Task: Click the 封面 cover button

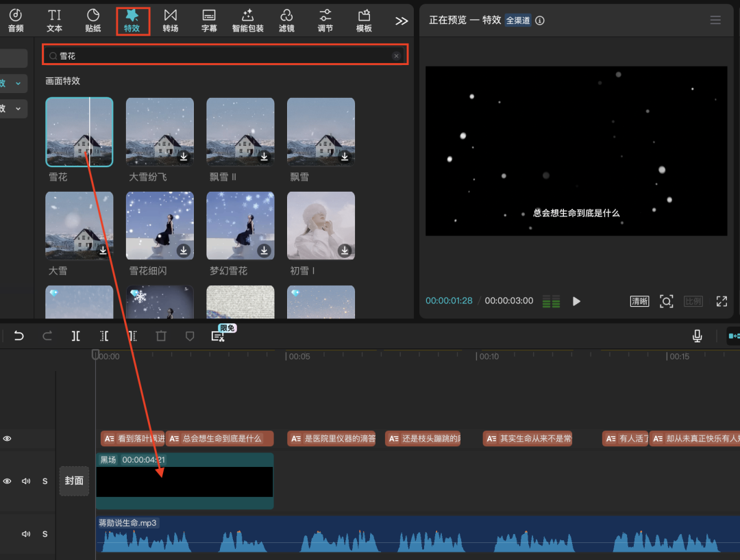Action: click(x=74, y=481)
